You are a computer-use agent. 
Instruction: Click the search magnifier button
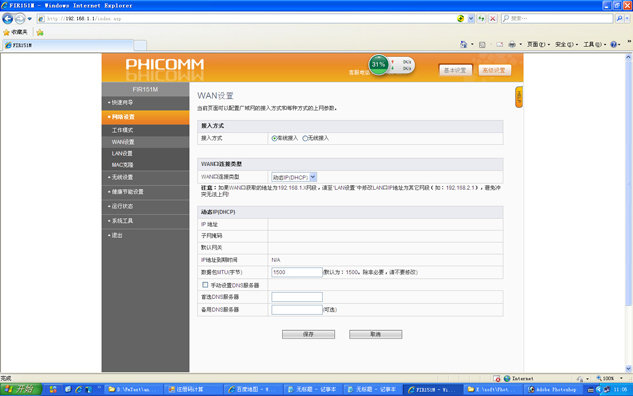tap(620, 19)
